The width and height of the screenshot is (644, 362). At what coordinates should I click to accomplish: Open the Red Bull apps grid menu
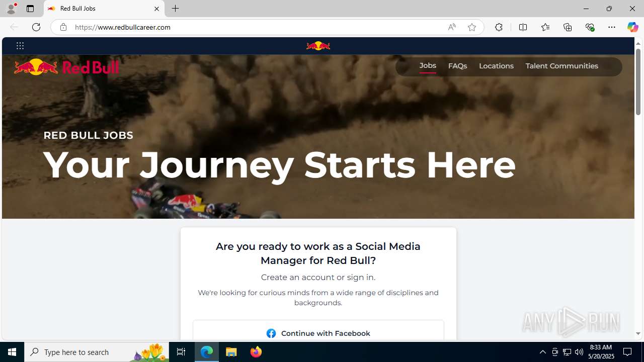tap(20, 46)
